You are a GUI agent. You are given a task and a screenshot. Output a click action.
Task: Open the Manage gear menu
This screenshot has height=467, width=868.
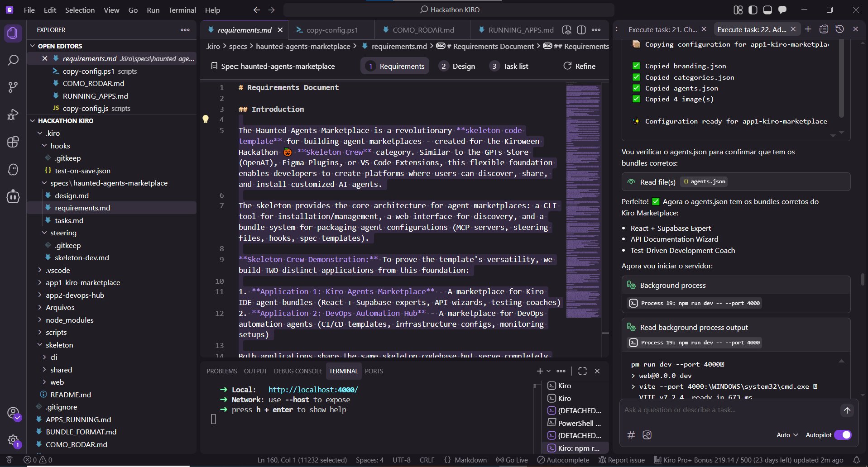(13, 440)
